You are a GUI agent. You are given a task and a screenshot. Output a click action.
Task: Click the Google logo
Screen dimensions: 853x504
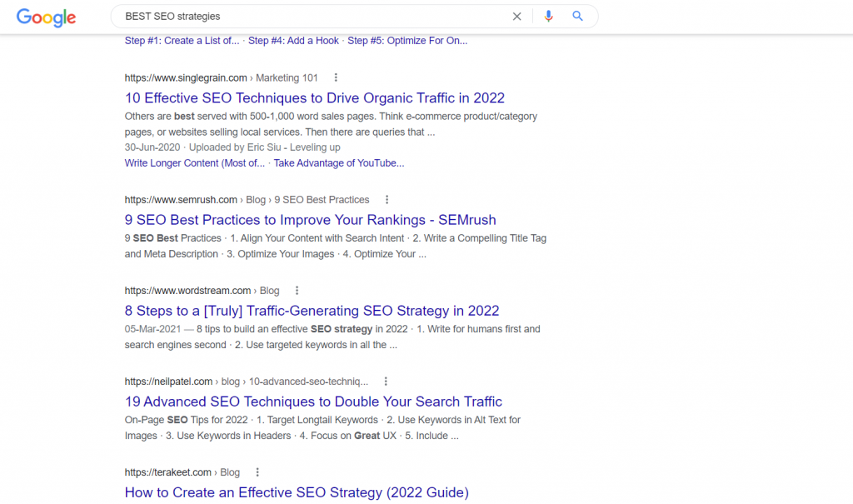pyautogui.click(x=47, y=17)
